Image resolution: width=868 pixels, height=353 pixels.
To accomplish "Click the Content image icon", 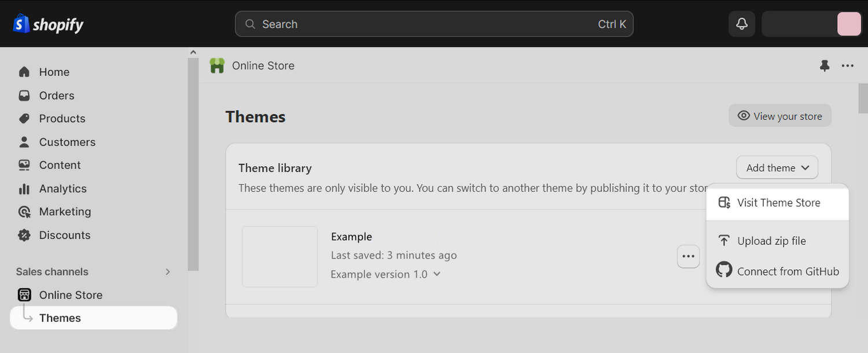I will (24, 165).
